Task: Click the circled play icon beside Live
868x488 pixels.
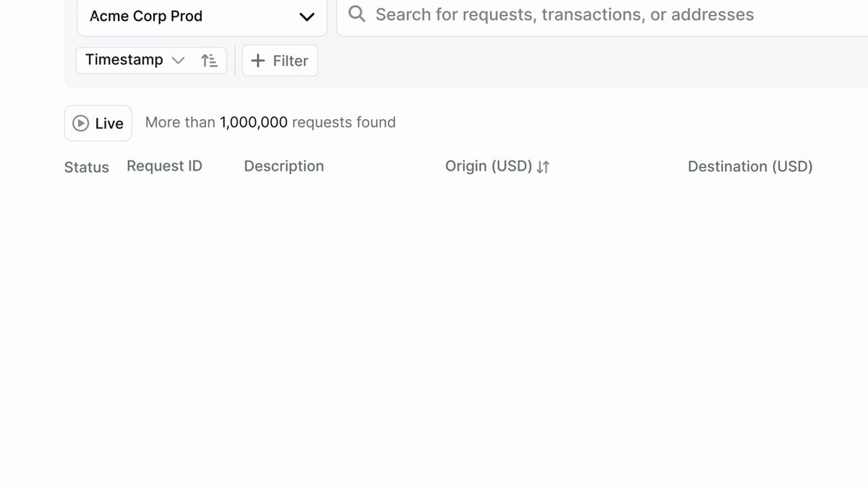Action: point(80,124)
